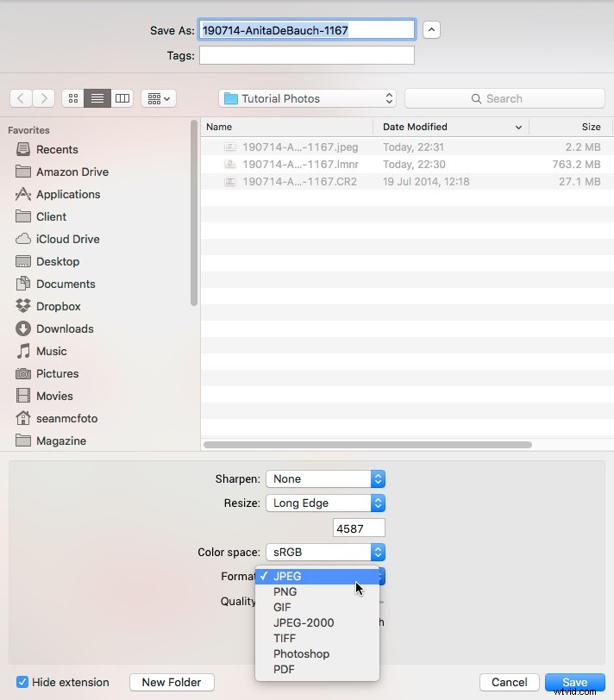Image resolution: width=614 pixels, height=700 pixels.
Task: Switch to icon view in toolbar
Action: 72,98
